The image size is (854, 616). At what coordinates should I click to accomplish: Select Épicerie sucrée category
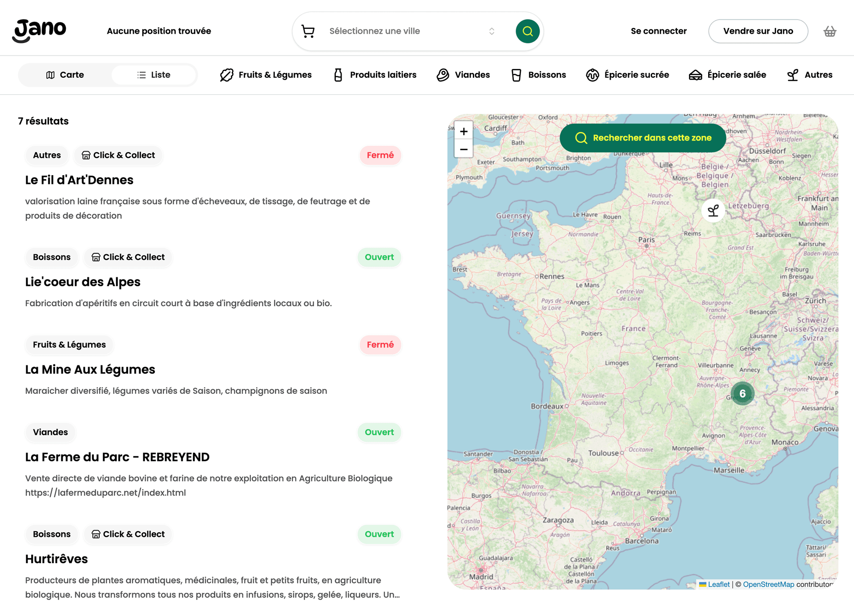627,75
